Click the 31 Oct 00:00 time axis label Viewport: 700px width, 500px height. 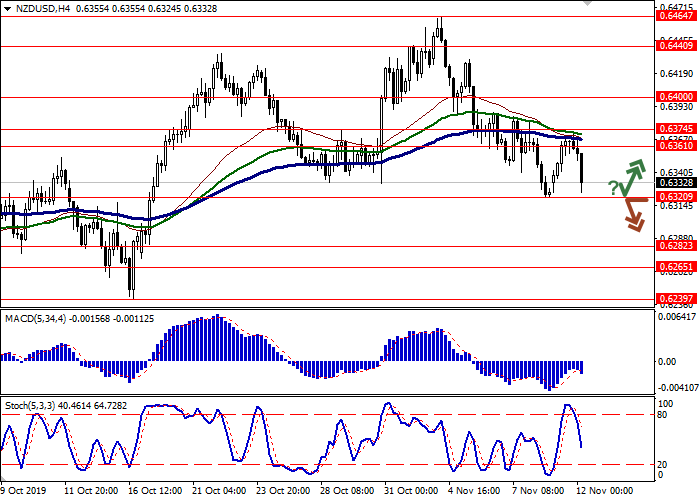point(411,491)
